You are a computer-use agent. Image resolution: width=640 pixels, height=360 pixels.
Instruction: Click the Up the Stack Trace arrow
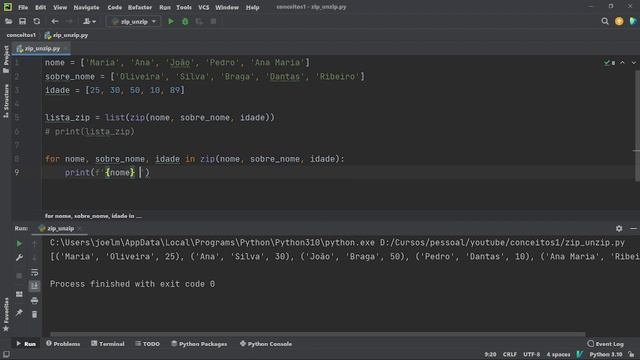point(34,244)
